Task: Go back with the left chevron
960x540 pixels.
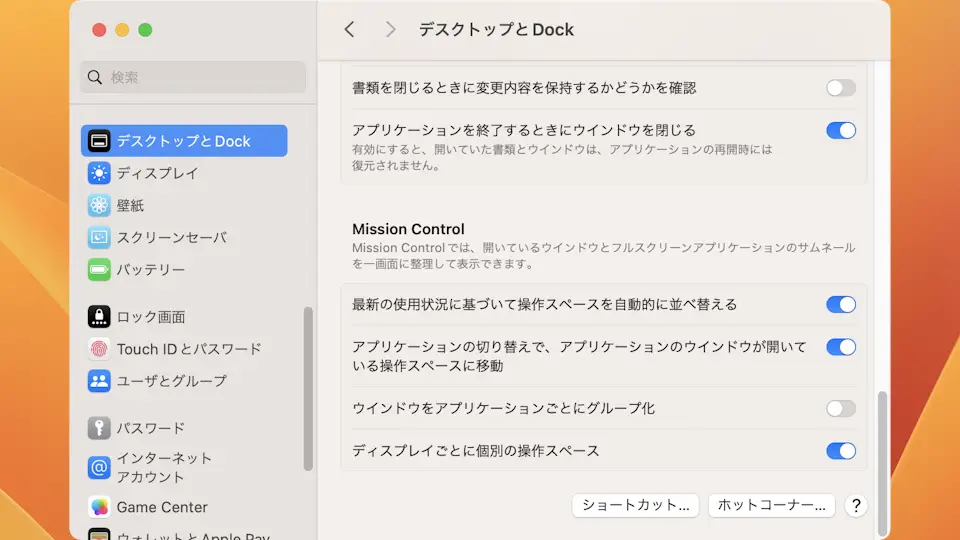Action: [349, 30]
